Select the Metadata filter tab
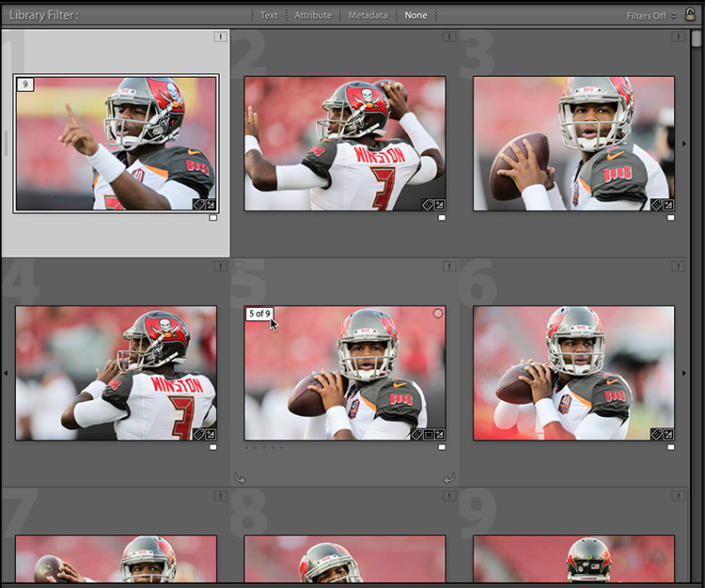 [x=368, y=15]
